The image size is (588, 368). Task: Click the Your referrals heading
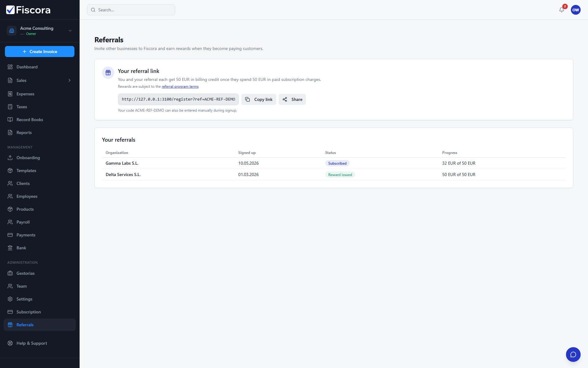coord(119,140)
